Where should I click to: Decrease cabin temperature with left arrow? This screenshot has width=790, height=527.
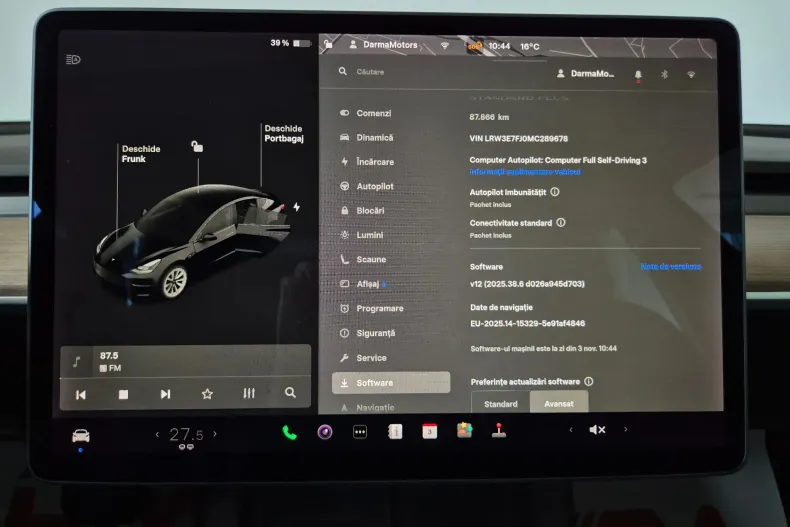point(157,434)
